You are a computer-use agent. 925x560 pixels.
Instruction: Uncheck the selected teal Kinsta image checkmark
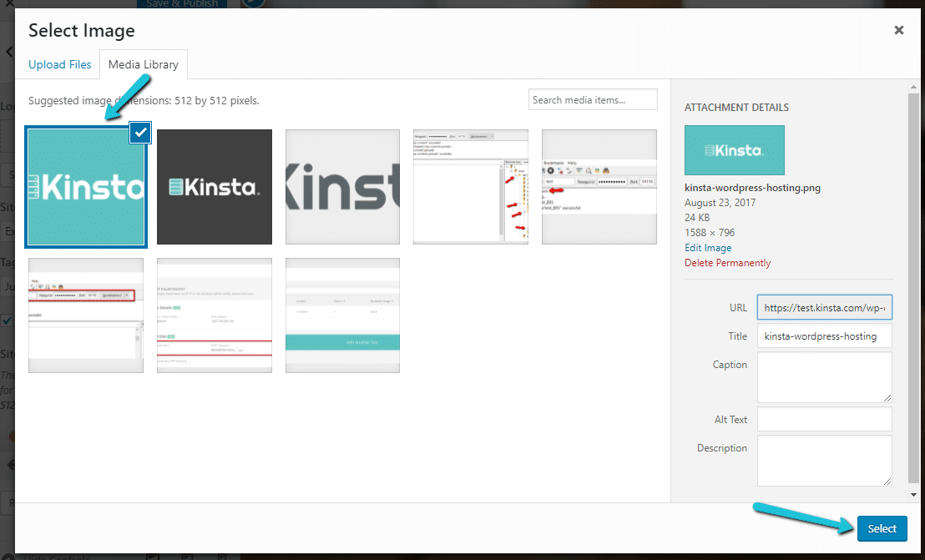140,132
